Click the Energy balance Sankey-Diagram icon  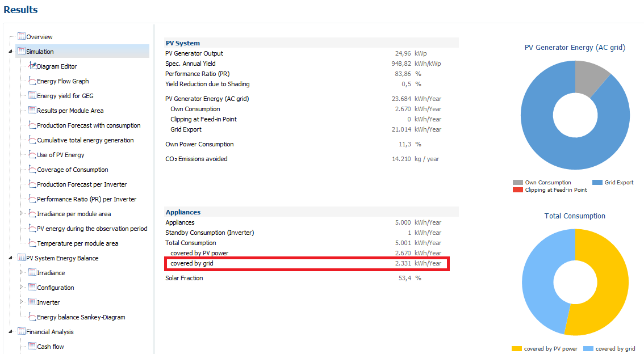click(x=32, y=317)
